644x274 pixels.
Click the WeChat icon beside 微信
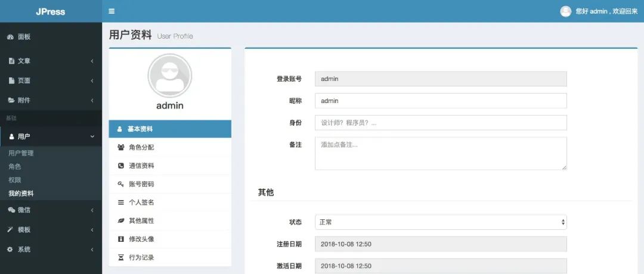[x=11, y=210]
